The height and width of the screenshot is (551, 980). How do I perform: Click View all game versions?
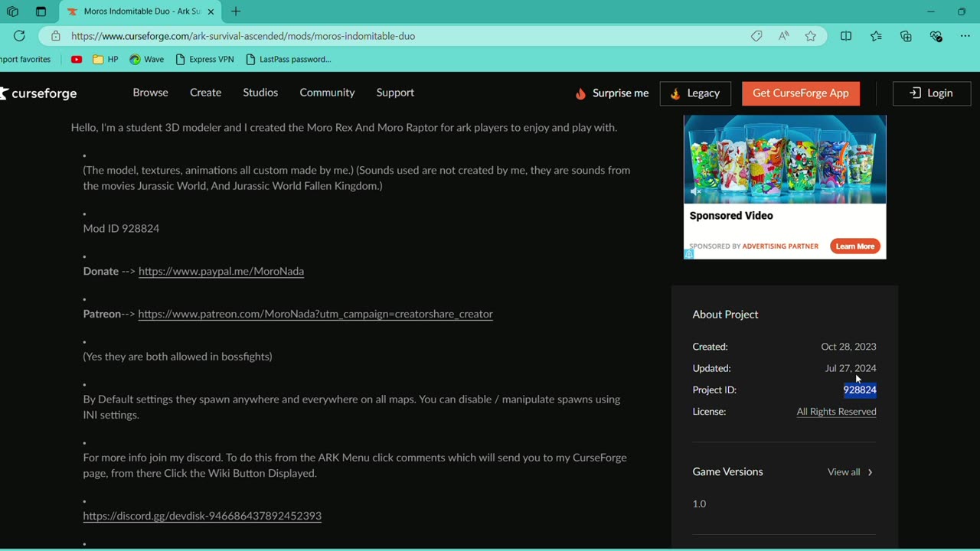click(850, 472)
